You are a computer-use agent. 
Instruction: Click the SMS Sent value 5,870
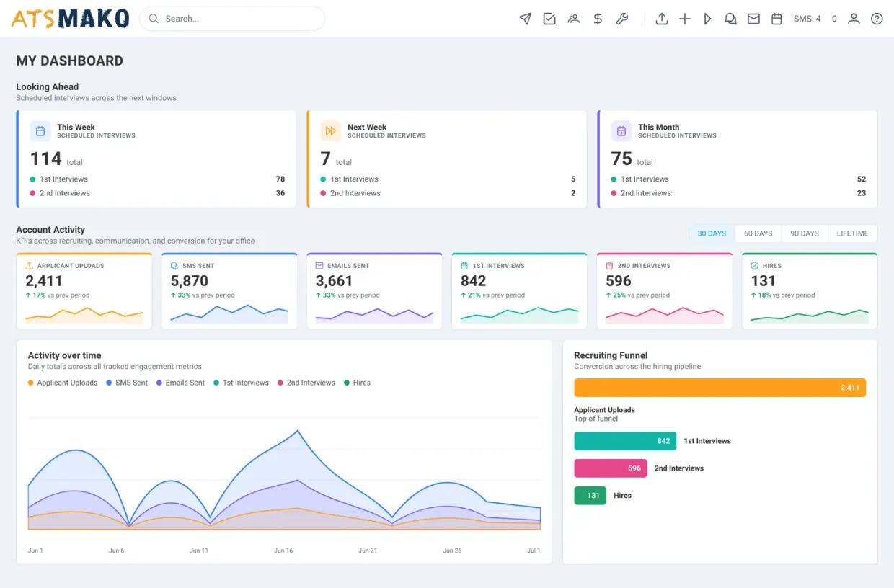point(190,281)
